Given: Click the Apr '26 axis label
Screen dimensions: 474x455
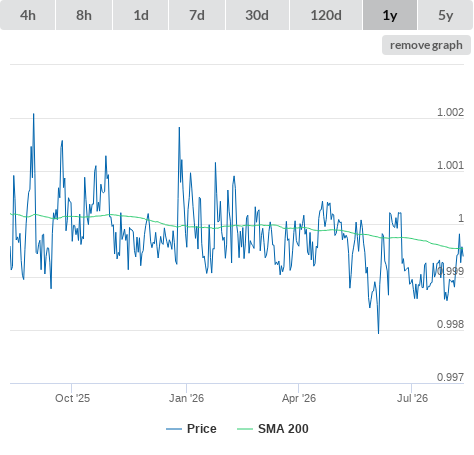Looking at the screenshot, I should pyautogui.click(x=299, y=398).
